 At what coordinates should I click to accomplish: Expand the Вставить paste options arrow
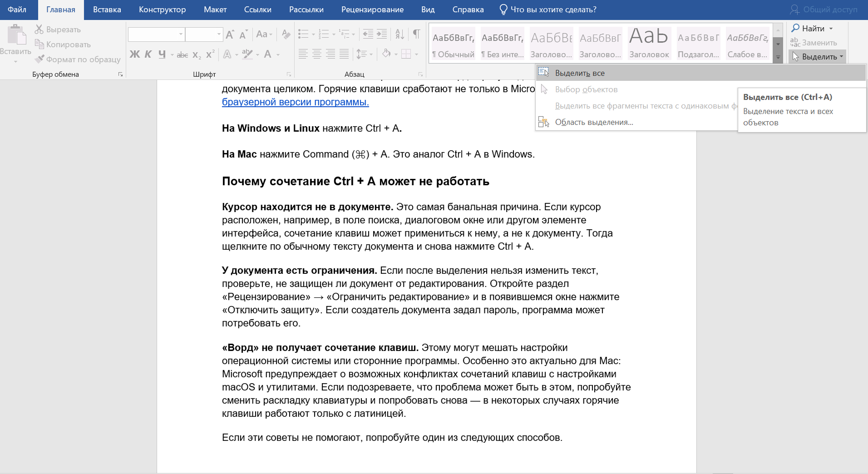[x=15, y=62]
